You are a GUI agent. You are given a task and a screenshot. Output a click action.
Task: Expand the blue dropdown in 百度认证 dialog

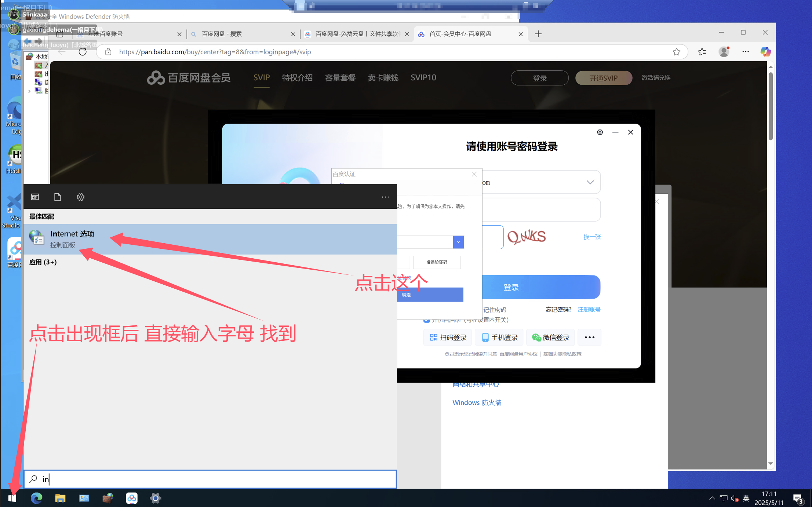tap(458, 242)
